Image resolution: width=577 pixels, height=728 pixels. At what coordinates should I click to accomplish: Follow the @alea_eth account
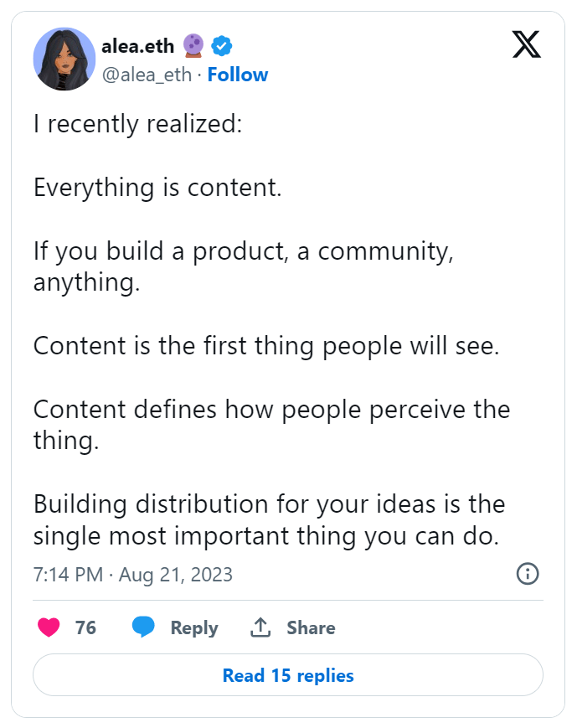tap(238, 75)
